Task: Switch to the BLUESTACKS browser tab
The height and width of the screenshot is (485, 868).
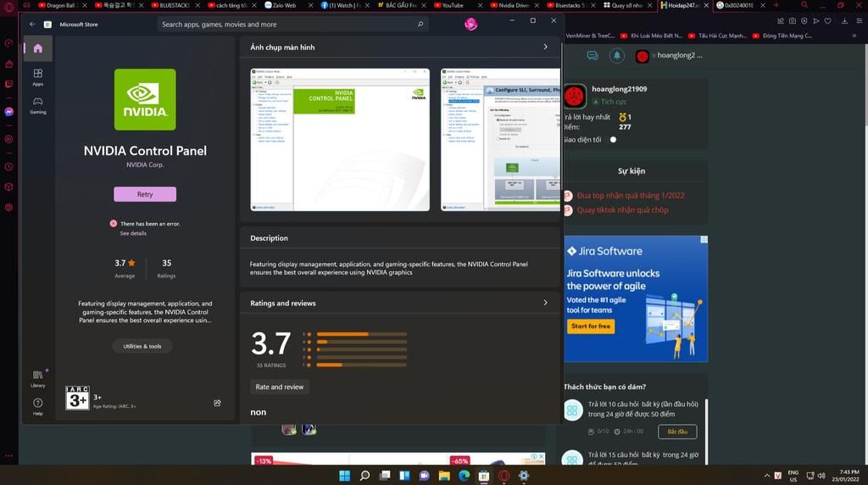Action: coord(173,6)
